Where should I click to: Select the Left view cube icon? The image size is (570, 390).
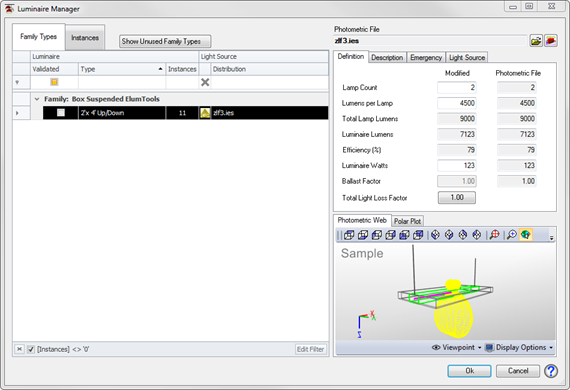pyautogui.click(x=377, y=235)
